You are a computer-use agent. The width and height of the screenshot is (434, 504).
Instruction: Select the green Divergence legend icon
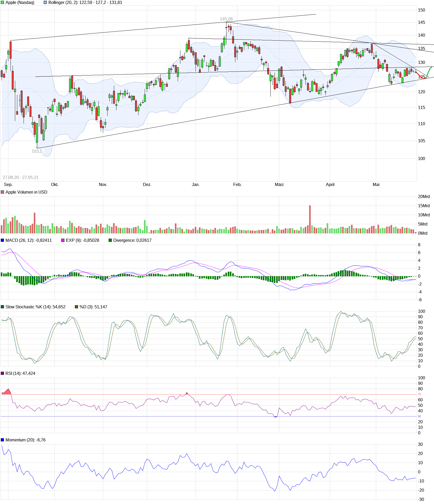click(x=110, y=240)
